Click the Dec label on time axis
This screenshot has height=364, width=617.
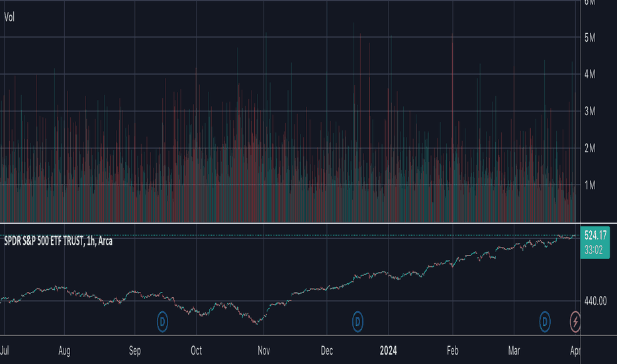(326, 351)
